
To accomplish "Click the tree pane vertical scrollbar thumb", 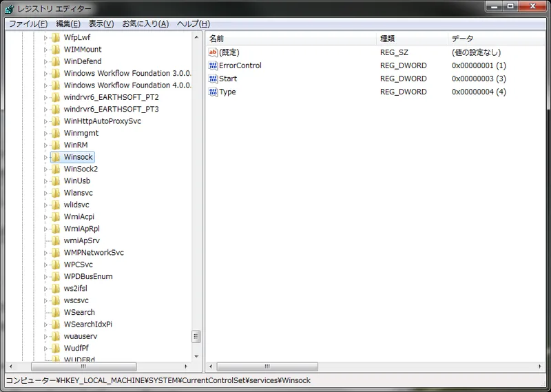I will [x=196, y=336].
